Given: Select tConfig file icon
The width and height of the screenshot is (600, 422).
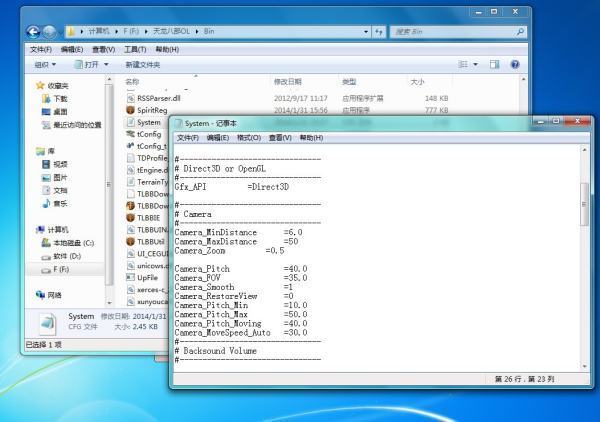Looking at the screenshot, I should [x=130, y=134].
